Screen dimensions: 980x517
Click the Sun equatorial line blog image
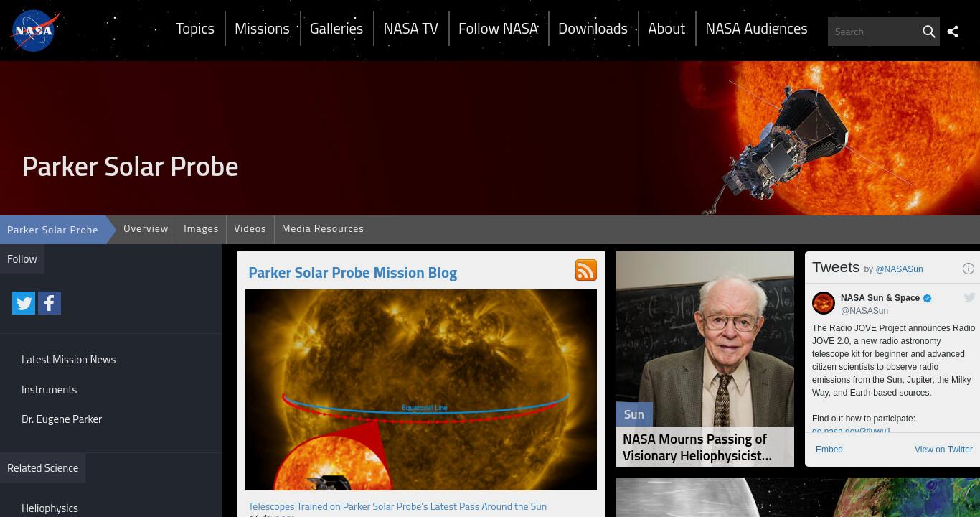click(x=421, y=390)
